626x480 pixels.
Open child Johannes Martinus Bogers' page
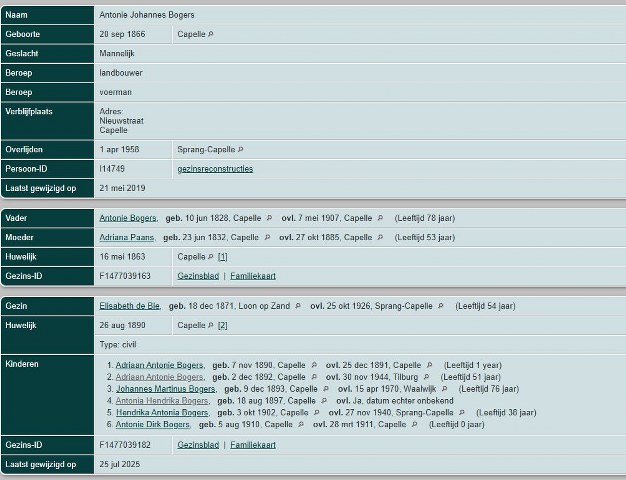(x=165, y=389)
